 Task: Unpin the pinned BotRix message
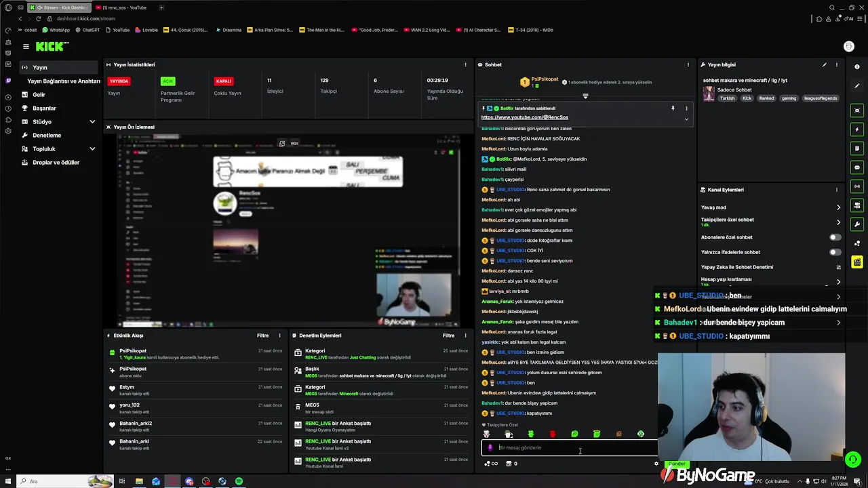(673, 108)
